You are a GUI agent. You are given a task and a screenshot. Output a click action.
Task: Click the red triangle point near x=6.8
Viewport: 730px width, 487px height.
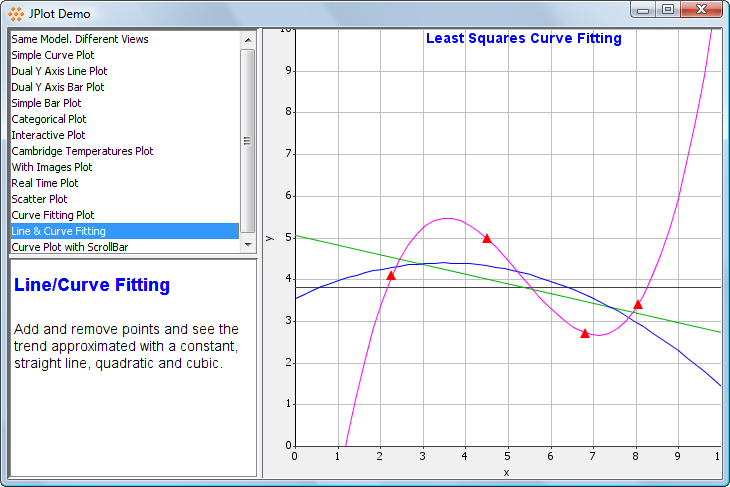585,333
